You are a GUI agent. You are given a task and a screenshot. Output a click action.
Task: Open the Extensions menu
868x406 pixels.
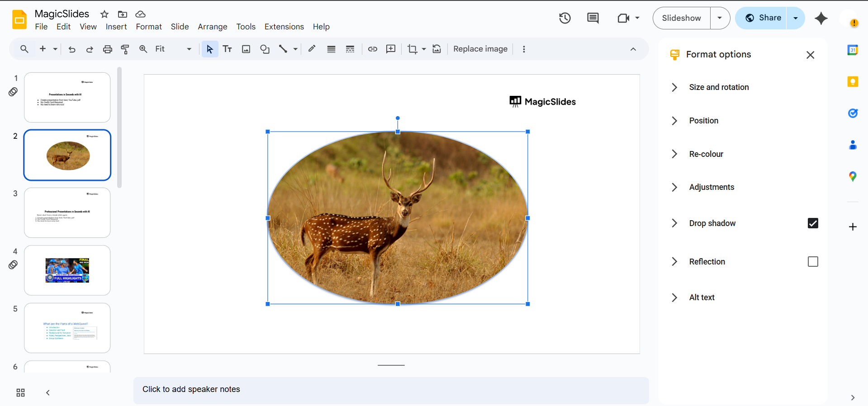pos(284,27)
